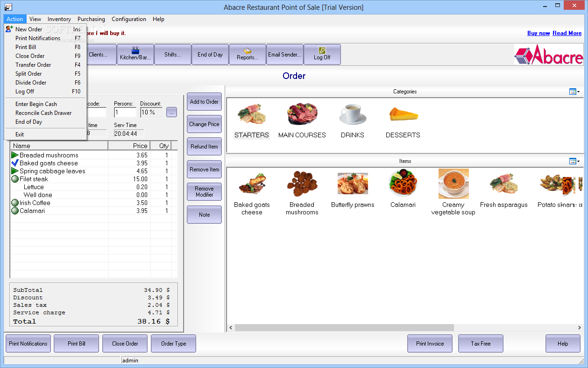Choose Close Order in Action menu
The width and height of the screenshot is (588, 368).
tap(45, 56)
